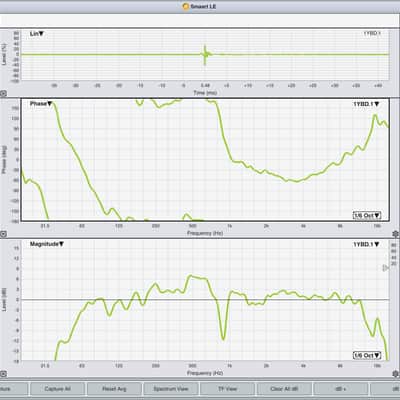Click the gear settings icon beside Phase pane
This screenshot has width=400, height=400.
click(396, 234)
